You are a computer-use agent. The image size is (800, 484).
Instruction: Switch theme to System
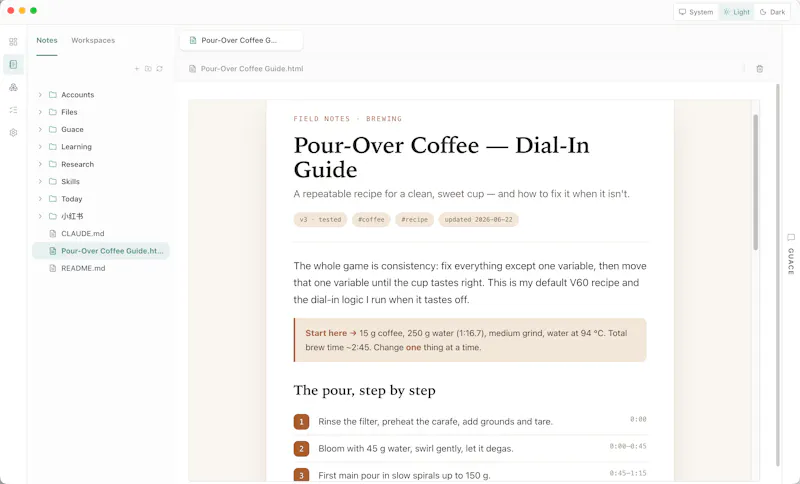click(x=696, y=12)
